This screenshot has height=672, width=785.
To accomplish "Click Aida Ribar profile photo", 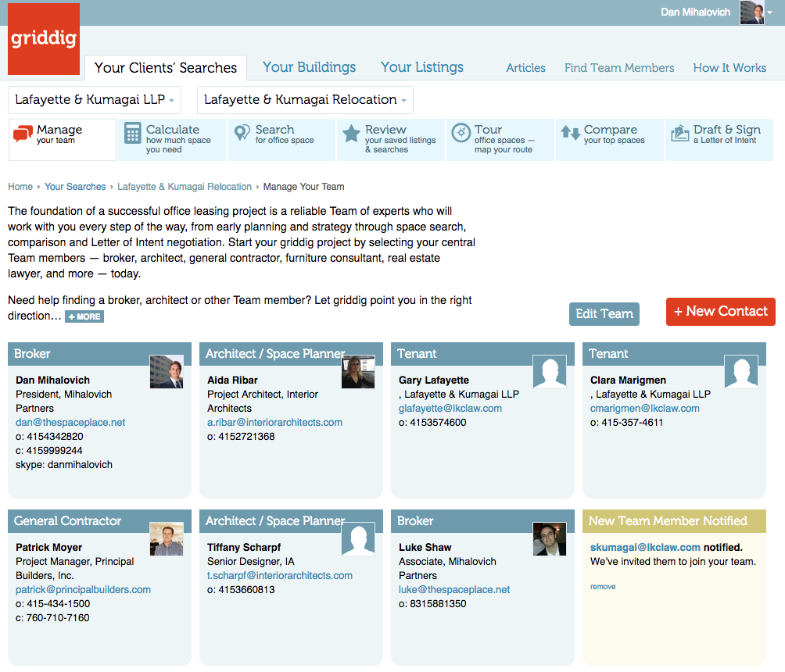I will 358,372.
